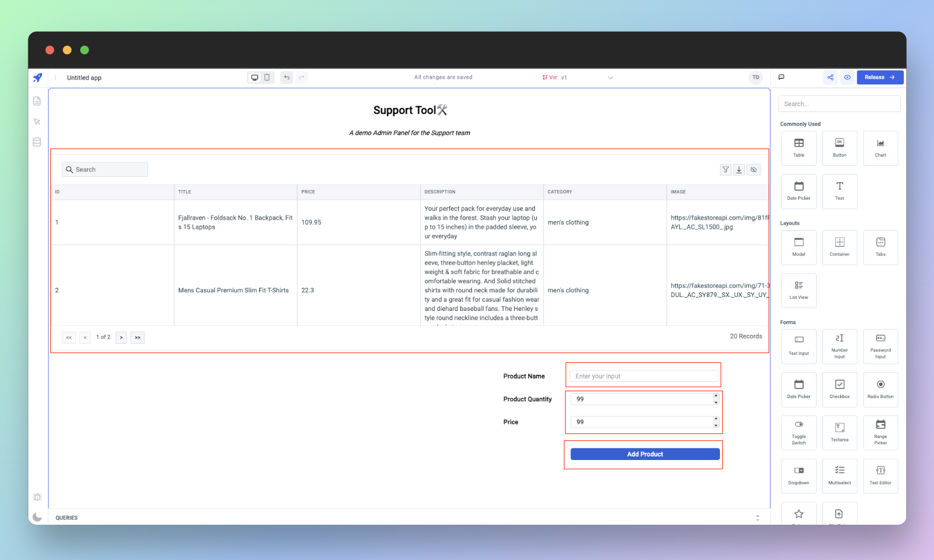Viewport: 934px width, 560px height.
Task: Click the table download icon
Action: (739, 170)
